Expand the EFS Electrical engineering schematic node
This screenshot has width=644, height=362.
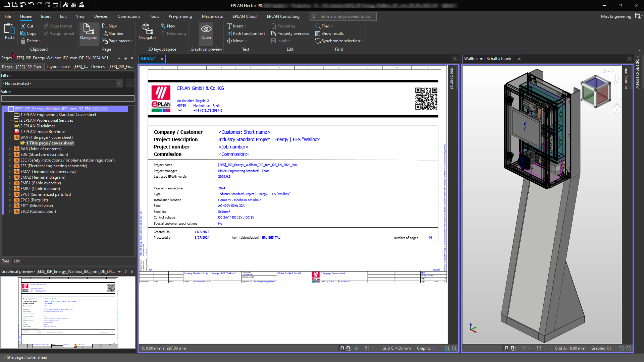point(10,166)
